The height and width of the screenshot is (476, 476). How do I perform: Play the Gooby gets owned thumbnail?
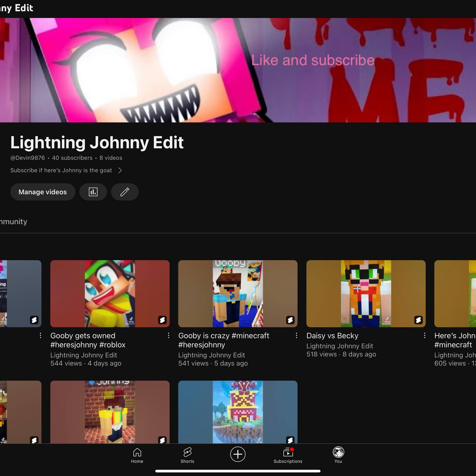click(110, 294)
